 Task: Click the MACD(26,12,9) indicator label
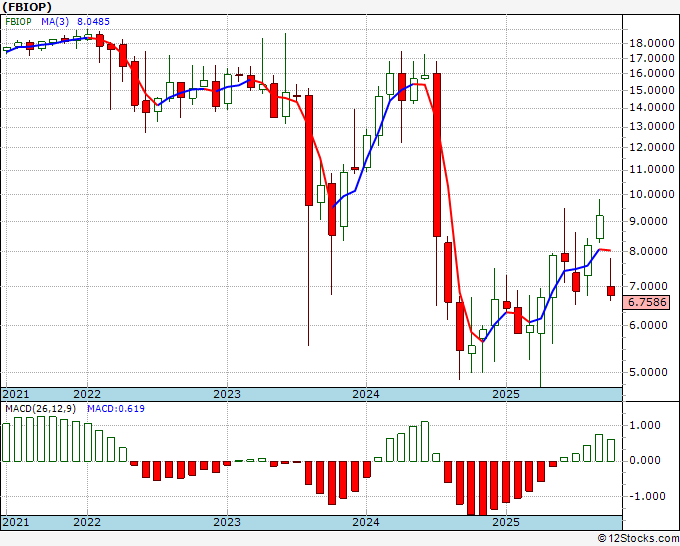(x=41, y=409)
